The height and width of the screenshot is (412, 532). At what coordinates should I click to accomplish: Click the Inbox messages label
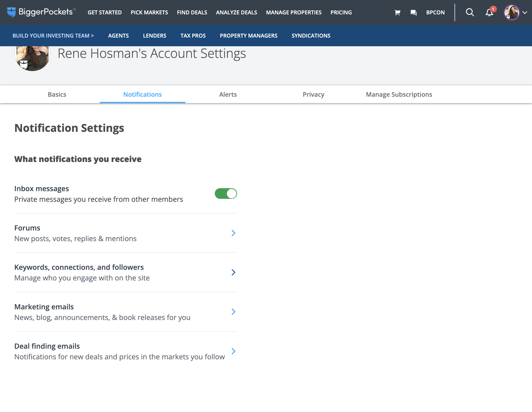pos(42,188)
